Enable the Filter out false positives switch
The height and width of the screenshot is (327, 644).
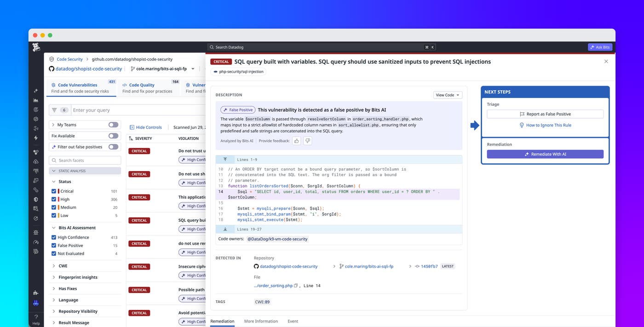tap(113, 147)
